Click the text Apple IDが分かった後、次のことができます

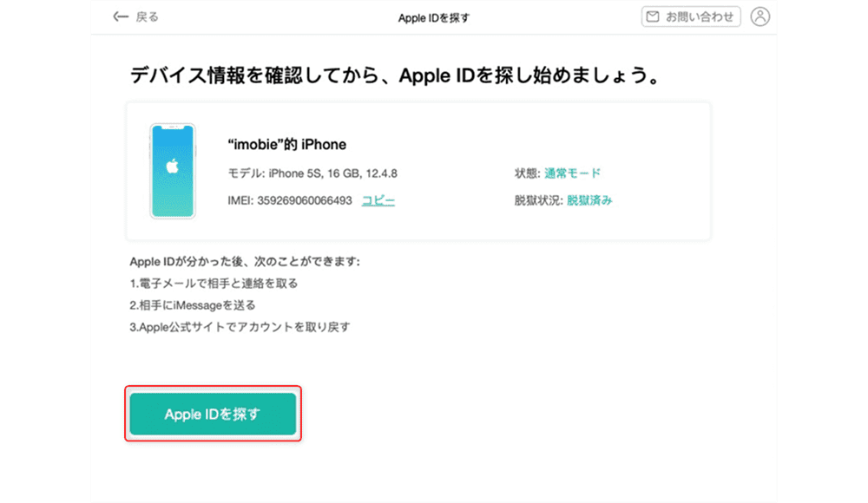(x=245, y=261)
